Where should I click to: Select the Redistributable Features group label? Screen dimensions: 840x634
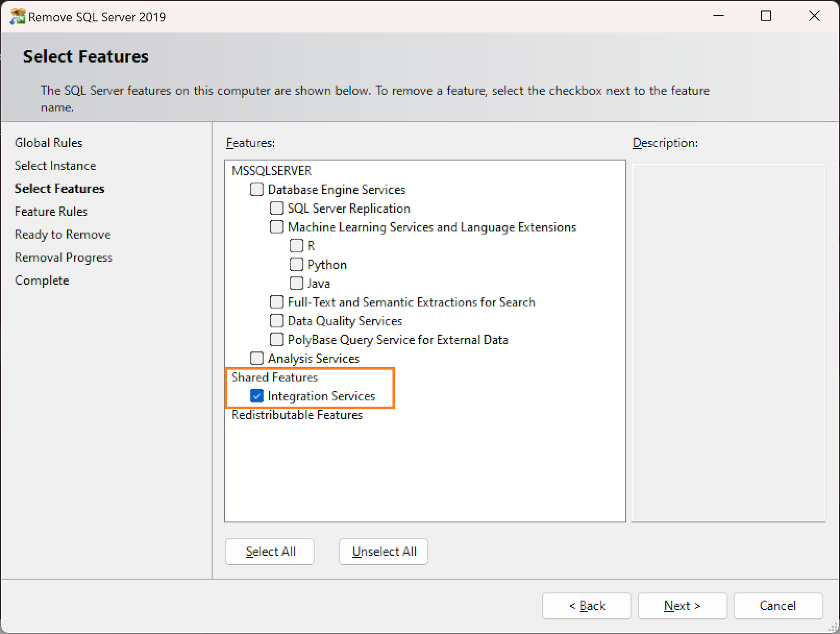[x=297, y=415]
